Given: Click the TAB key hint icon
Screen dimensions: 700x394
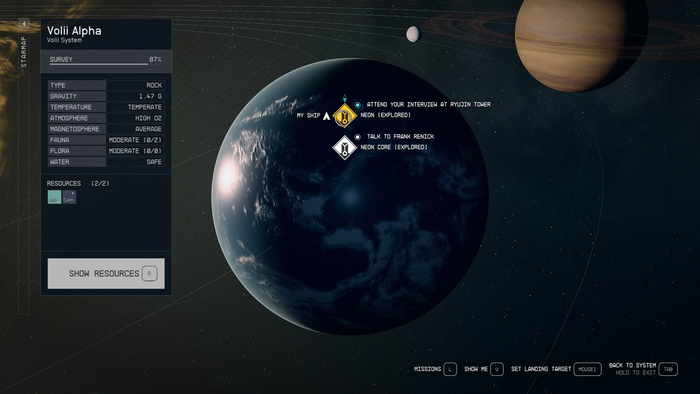Looking at the screenshot, I should tap(668, 369).
